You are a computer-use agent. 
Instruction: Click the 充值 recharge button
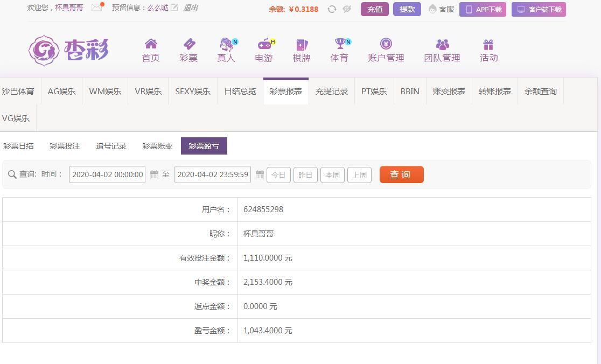(x=375, y=9)
